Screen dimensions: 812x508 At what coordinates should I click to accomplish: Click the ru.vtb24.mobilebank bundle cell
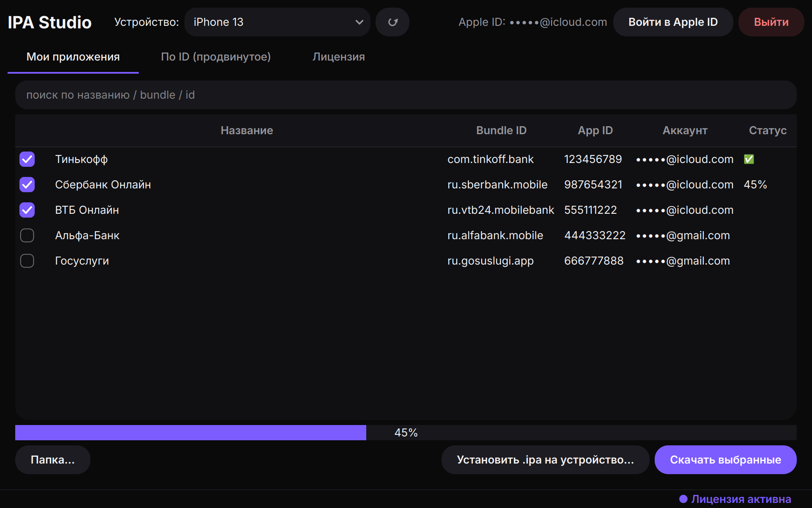point(501,210)
